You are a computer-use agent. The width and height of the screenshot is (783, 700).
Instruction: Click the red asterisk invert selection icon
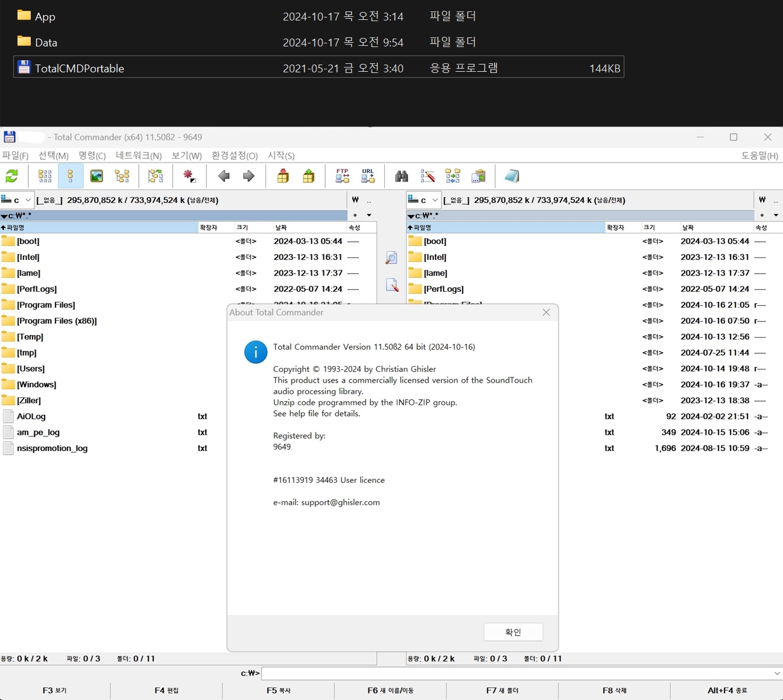[x=189, y=176]
